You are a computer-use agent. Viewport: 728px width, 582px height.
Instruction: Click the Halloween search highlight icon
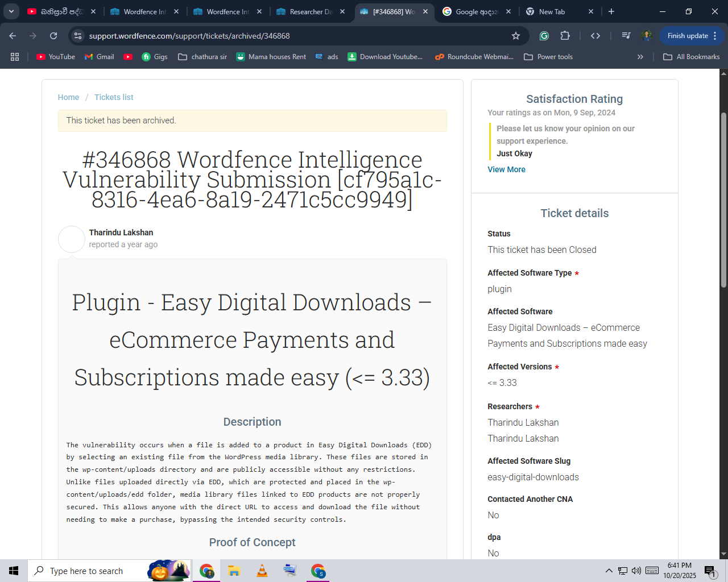[x=169, y=571]
